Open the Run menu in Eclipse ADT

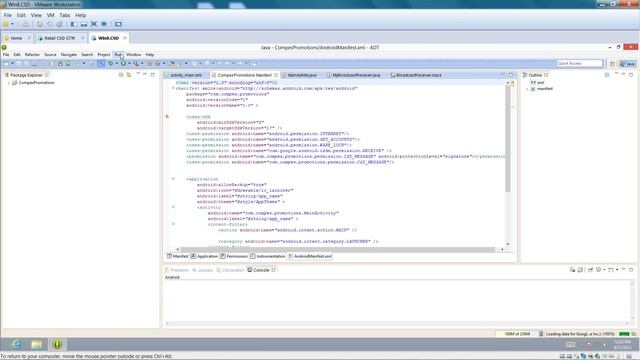(x=118, y=54)
